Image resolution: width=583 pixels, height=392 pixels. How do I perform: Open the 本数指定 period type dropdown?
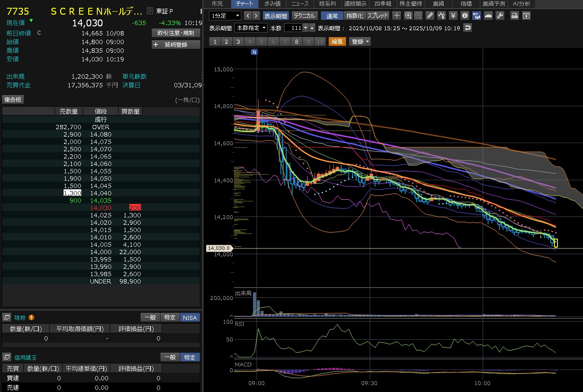pos(250,28)
